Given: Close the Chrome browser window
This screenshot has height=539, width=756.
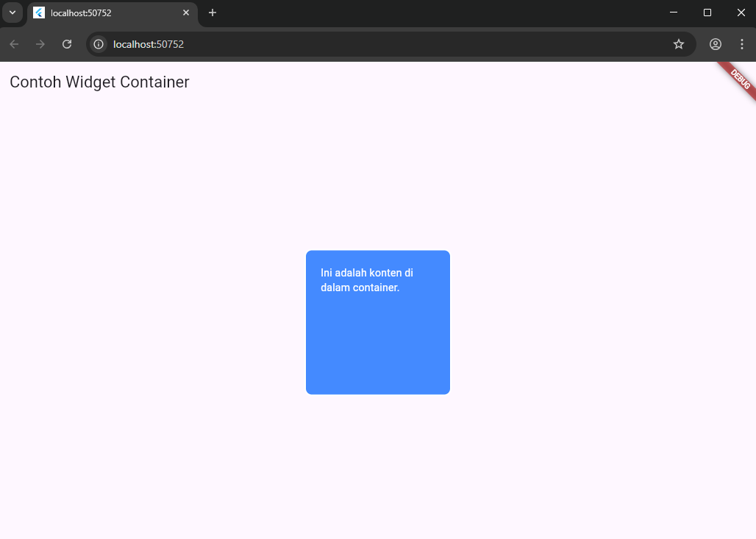Looking at the screenshot, I should (x=741, y=13).
